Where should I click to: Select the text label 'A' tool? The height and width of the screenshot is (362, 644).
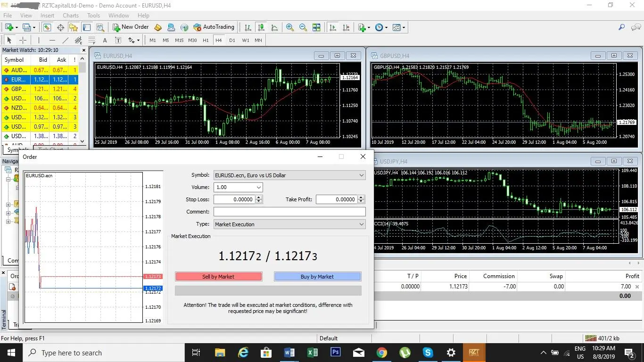click(105, 40)
